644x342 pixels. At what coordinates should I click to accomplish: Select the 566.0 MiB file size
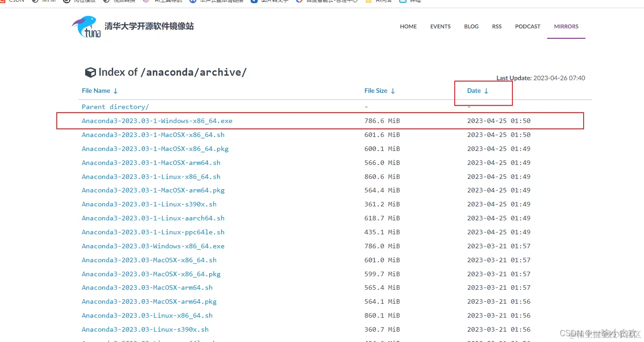382,163
